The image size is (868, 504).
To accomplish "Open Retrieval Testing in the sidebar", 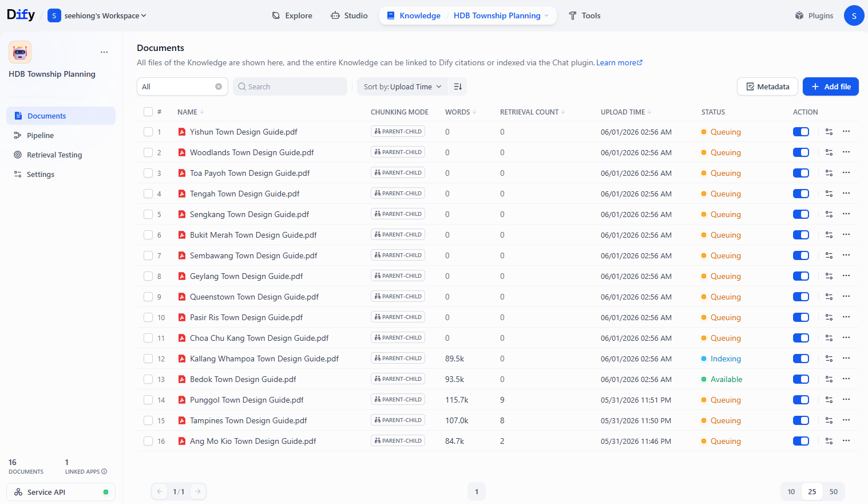I will (61, 155).
